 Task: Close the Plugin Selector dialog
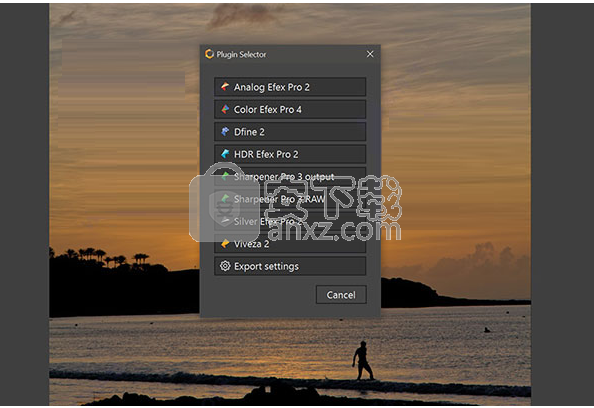[x=370, y=54]
